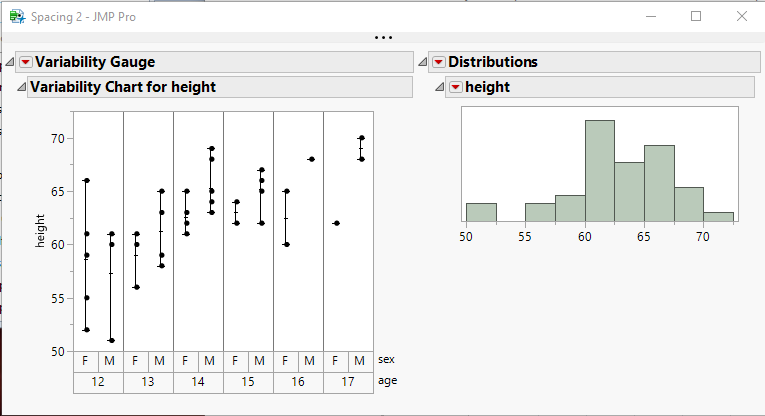Click the age grouping label
765x416 pixels.
pyautogui.click(x=387, y=381)
